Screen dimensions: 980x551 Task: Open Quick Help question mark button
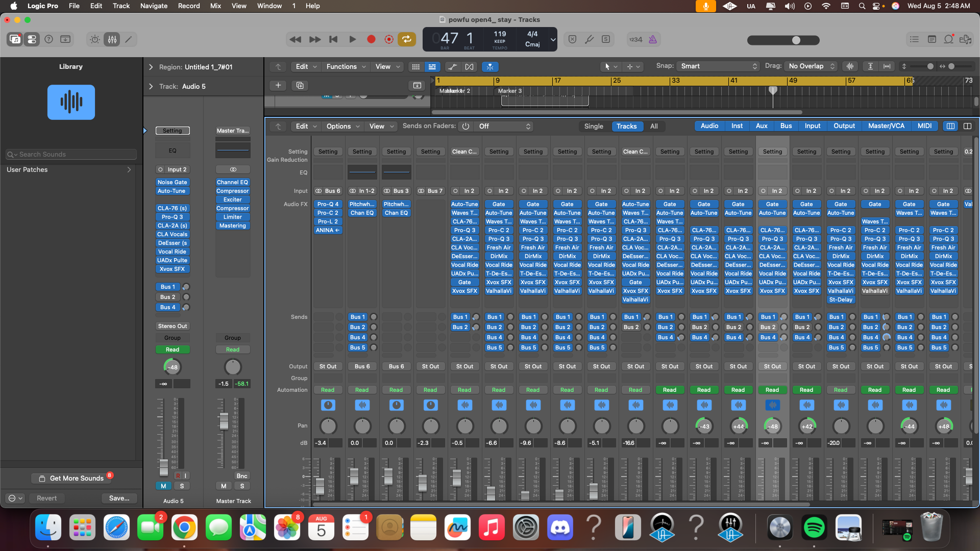(x=48, y=39)
